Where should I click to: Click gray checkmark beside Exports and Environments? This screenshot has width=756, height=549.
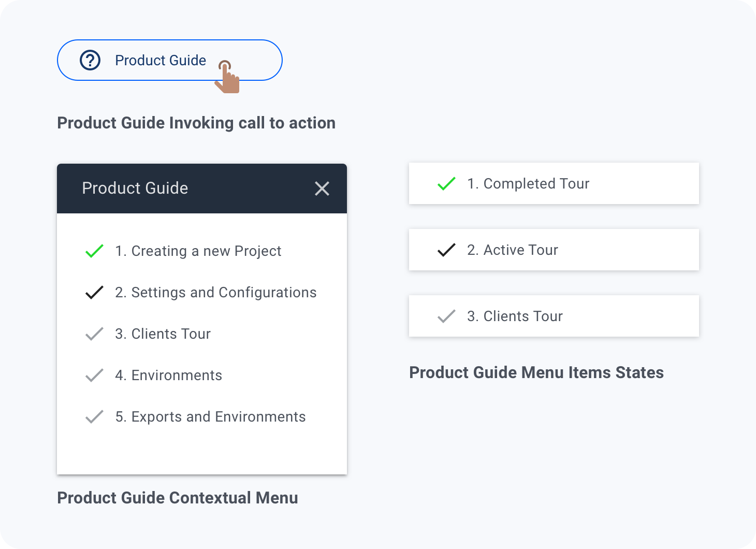click(x=94, y=417)
